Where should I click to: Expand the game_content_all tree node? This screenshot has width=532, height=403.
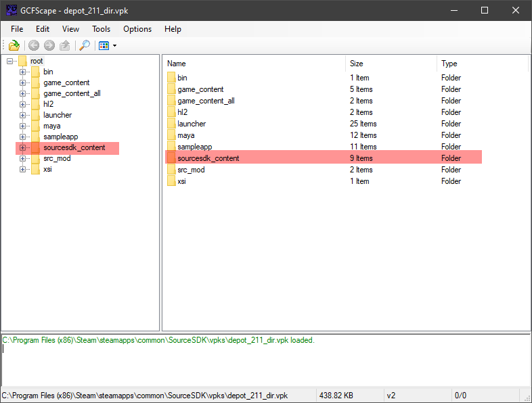point(22,93)
